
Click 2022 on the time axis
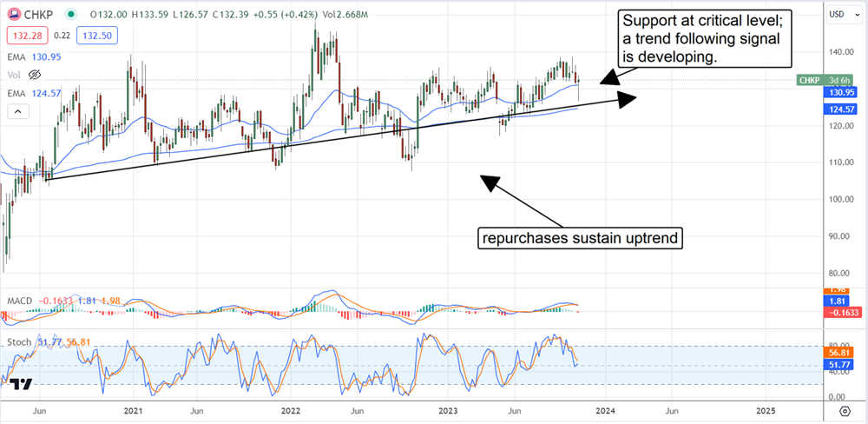(291, 412)
